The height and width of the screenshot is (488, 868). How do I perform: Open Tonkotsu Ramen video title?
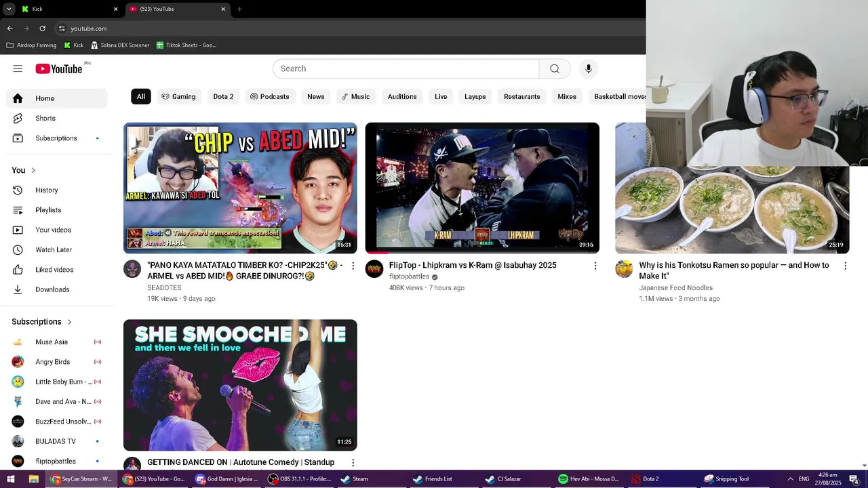[734, 270]
